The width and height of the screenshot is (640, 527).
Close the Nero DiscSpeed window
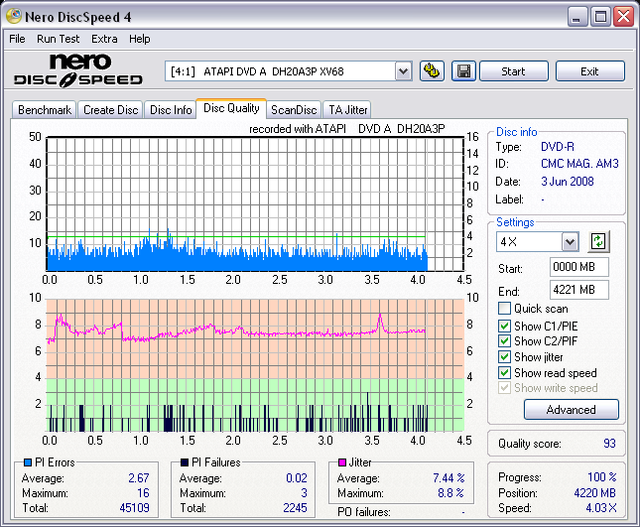(x=624, y=17)
